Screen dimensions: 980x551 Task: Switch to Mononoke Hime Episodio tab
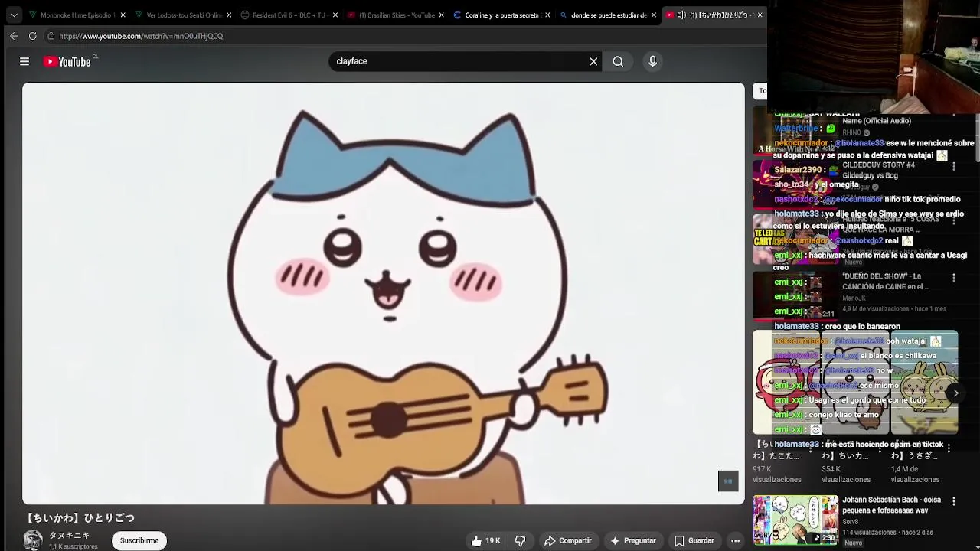77,15
